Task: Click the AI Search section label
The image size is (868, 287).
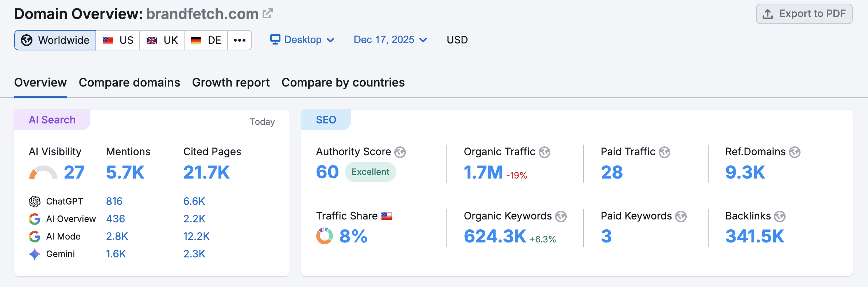Action: pyautogui.click(x=52, y=120)
